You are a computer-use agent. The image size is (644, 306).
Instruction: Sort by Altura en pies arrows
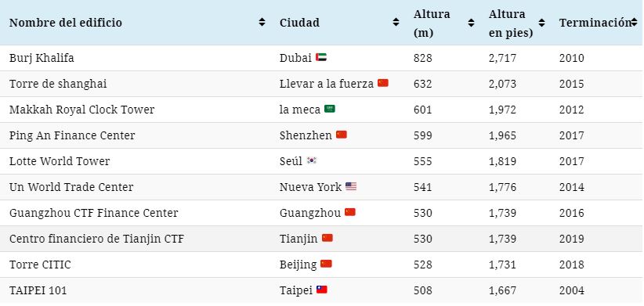pos(541,23)
